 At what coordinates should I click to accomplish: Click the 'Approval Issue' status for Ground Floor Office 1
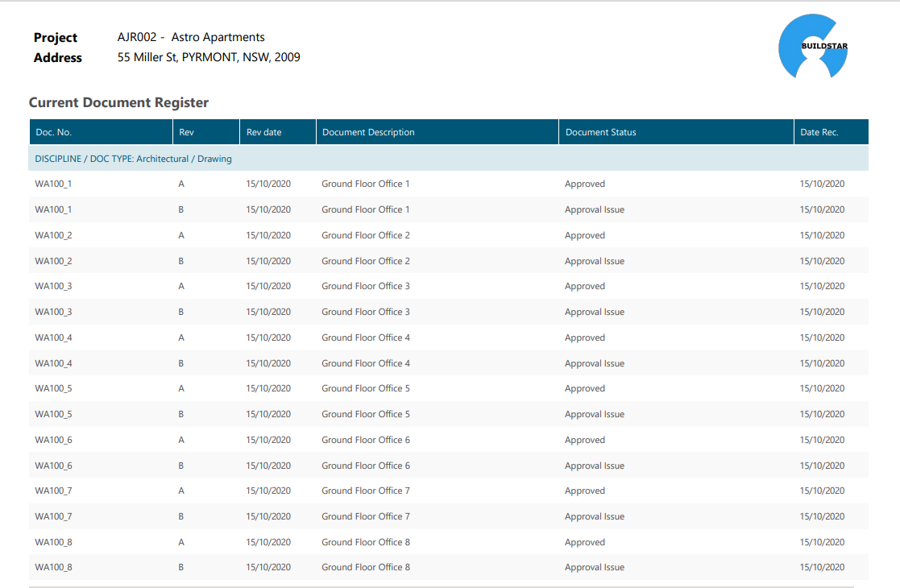595,210
